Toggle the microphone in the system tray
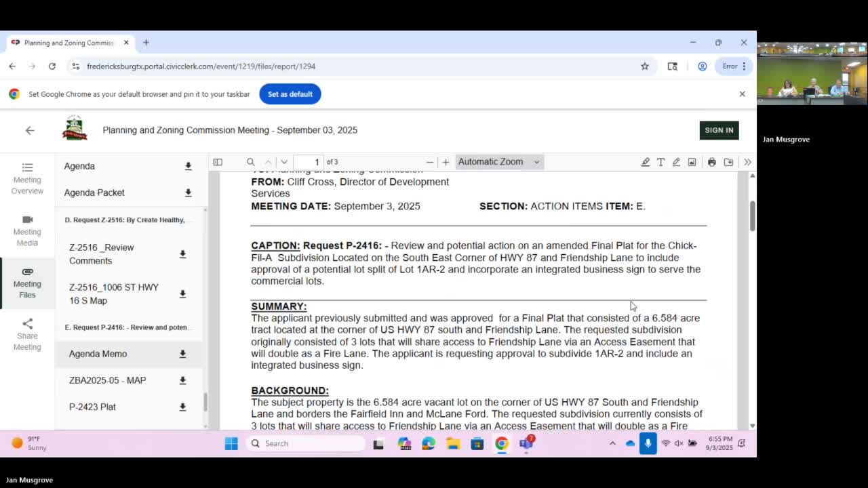The height and width of the screenshot is (488, 868). (x=648, y=443)
